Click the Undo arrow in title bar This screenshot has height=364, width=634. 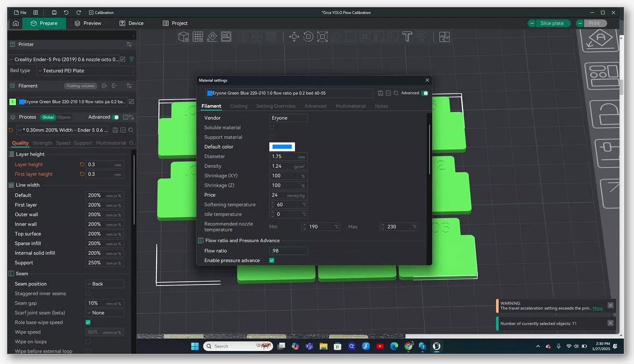click(66, 13)
